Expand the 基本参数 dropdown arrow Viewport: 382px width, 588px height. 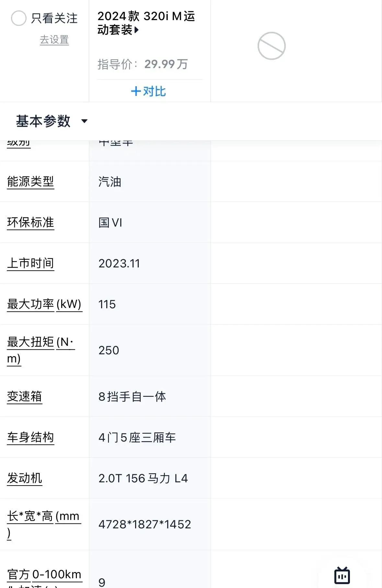click(x=84, y=121)
